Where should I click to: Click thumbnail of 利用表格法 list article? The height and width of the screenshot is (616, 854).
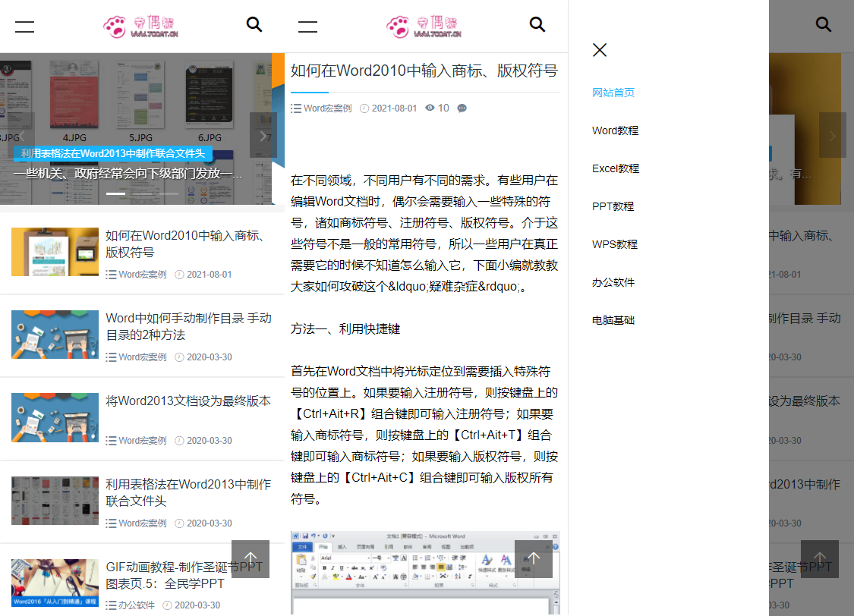pos(55,501)
